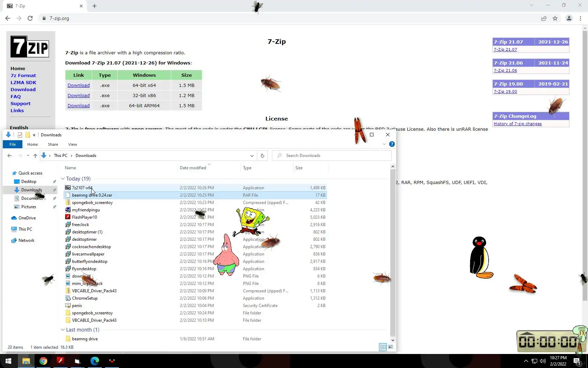Open Explorer help with the question mark icon

coord(392,144)
